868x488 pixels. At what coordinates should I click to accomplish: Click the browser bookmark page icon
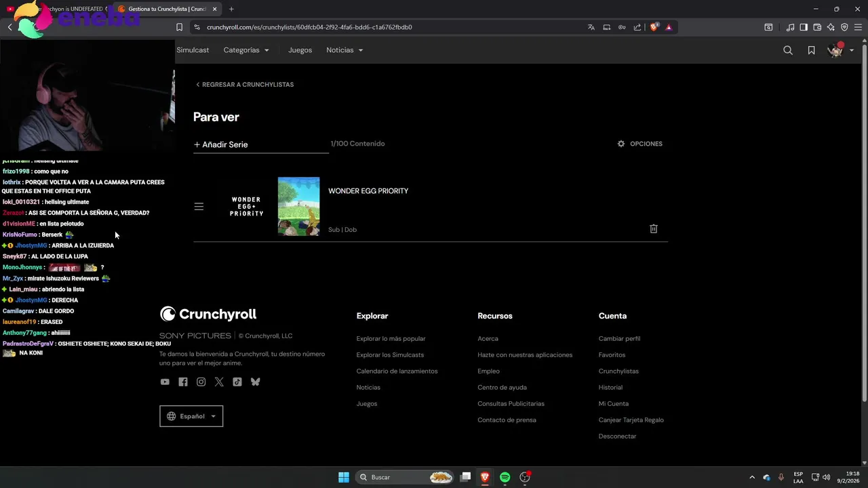(179, 27)
